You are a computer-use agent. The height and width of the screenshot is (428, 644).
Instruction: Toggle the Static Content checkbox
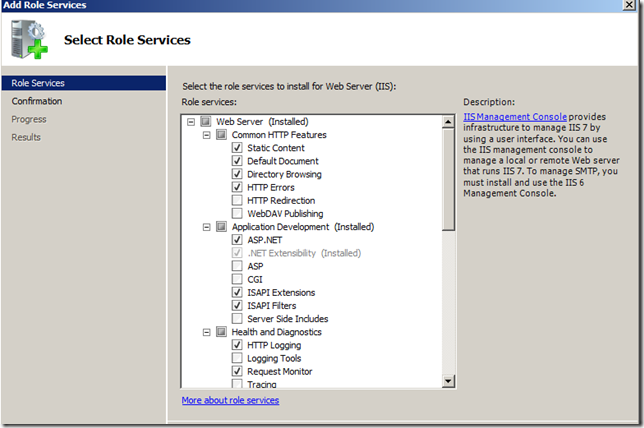[x=237, y=148]
